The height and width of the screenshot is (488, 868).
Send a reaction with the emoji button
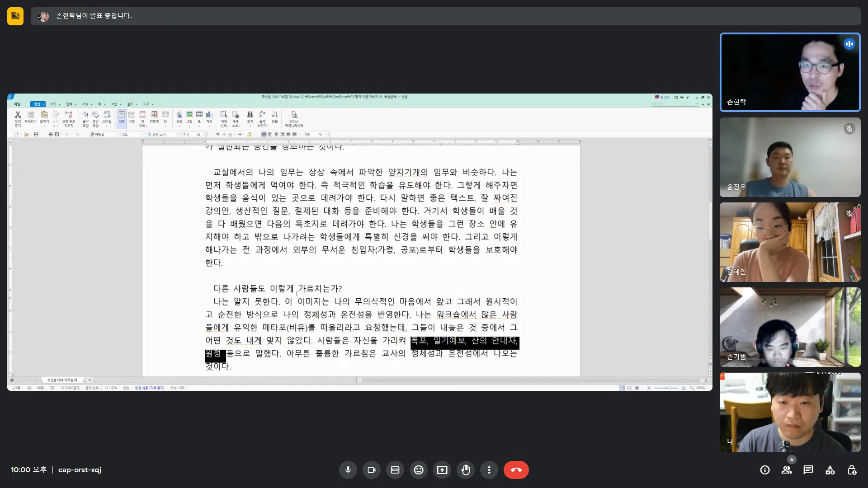click(x=419, y=470)
